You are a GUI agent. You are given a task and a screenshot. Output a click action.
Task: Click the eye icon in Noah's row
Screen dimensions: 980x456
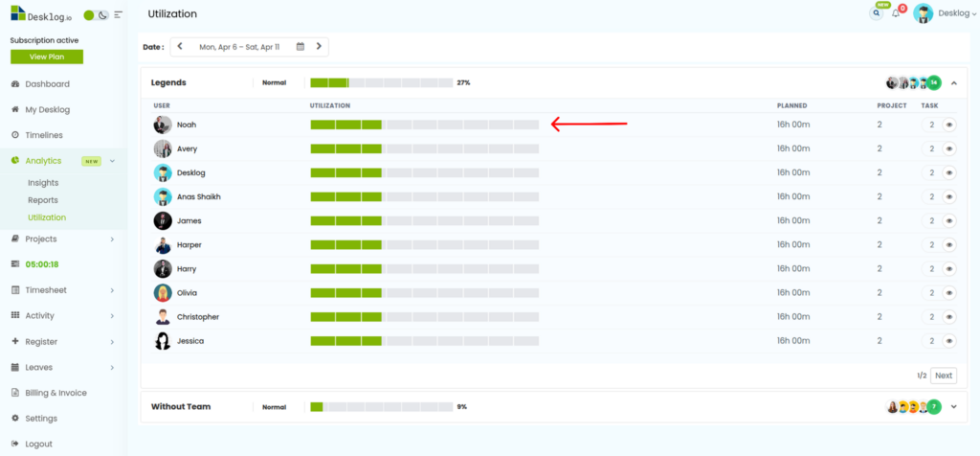(x=948, y=125)
